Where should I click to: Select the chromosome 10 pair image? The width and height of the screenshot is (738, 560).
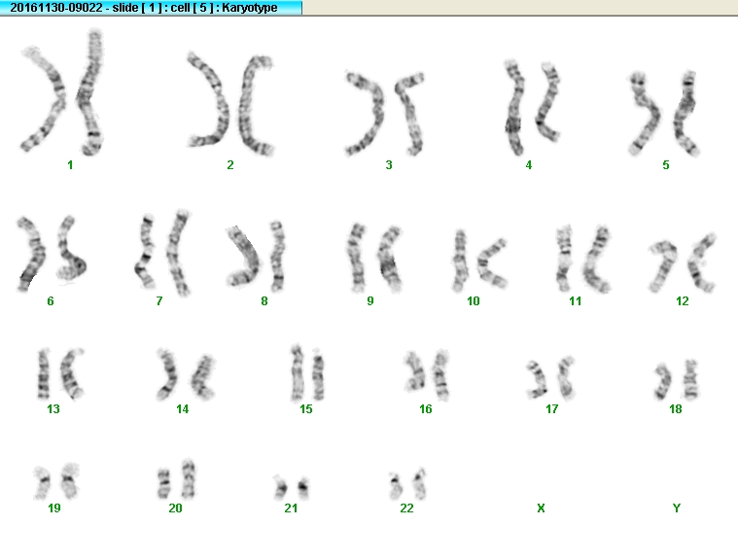(480, 261)
